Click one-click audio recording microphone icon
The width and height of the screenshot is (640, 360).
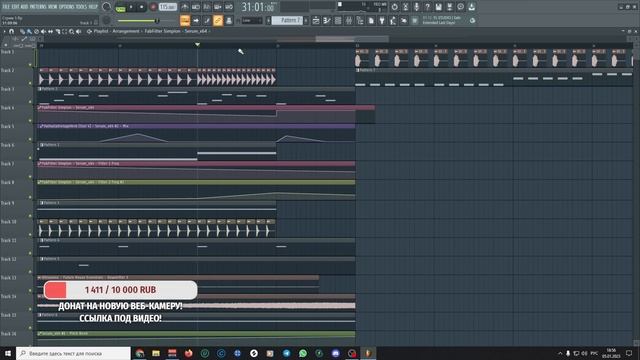click(x=416, y=7)
